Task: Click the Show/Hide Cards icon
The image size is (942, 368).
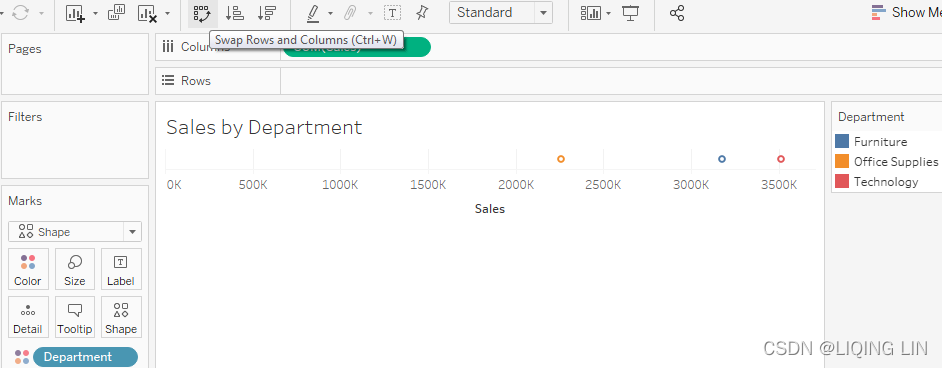Action: click(591, 13)
